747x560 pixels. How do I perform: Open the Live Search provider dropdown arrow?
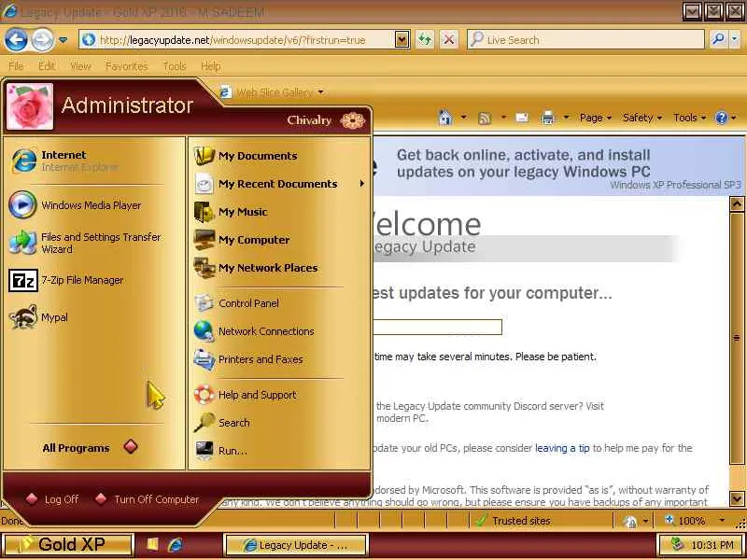[734, 40]
